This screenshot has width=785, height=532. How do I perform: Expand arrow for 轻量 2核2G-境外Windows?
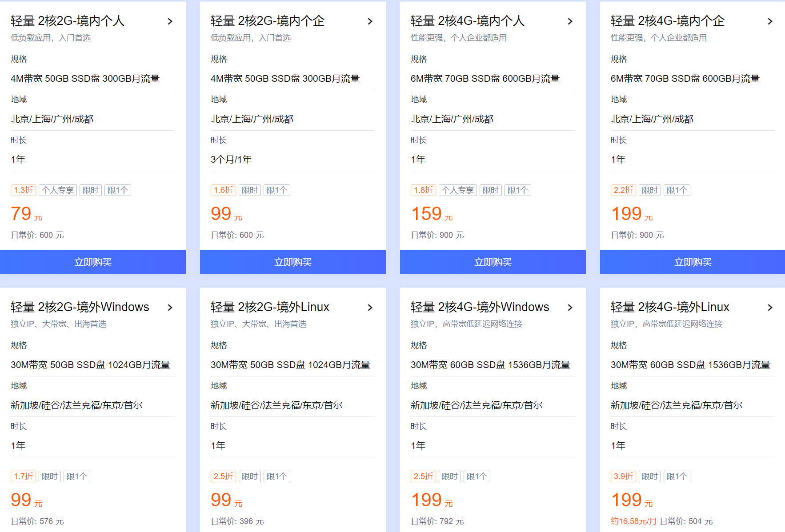[170, 308]
